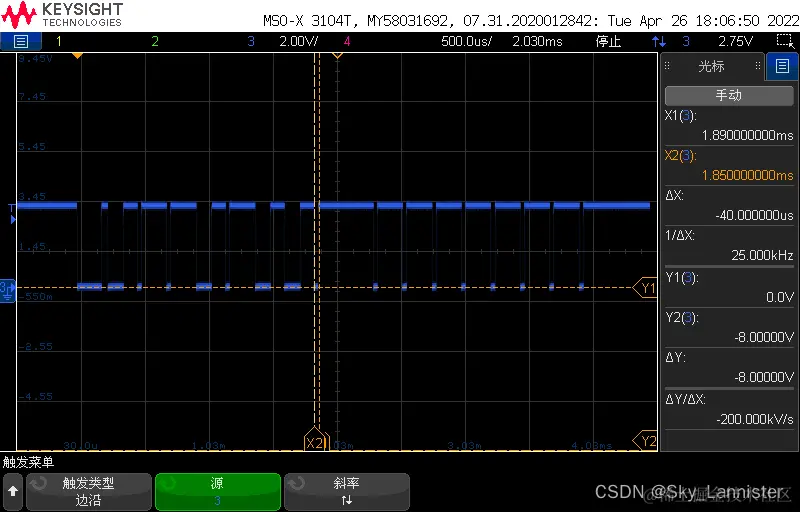Click the panel drag handle left of 光标
This screenshot has height=512, width=800.
(667, 66)
